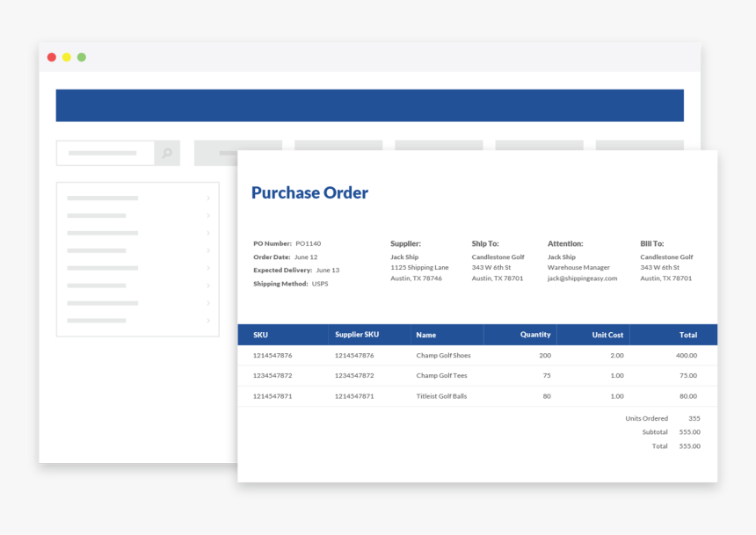Click the Unit Cost column header
Viewport: 756px width, 535px height.
pyautogui.click(x=607, y=335)
